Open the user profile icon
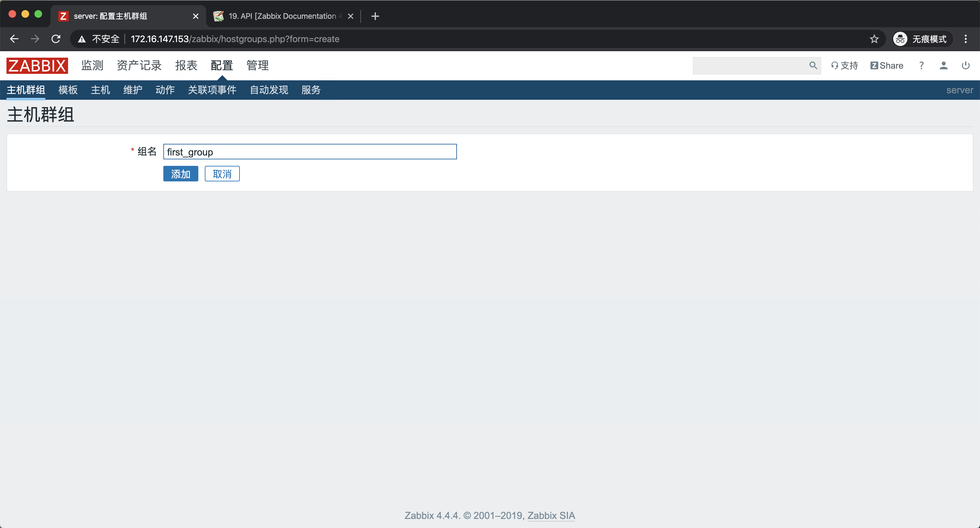980x528 pixels. (x=943, y=65)
